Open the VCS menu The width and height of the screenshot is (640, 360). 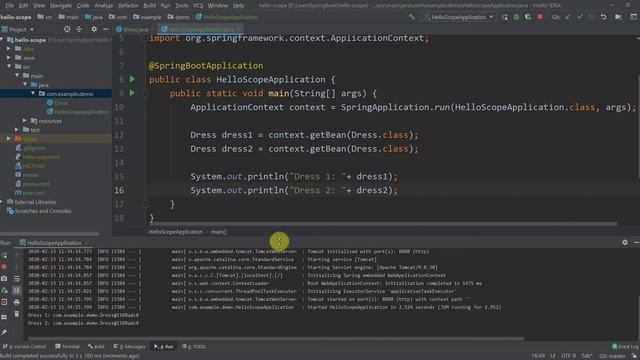tap(198, 5)
